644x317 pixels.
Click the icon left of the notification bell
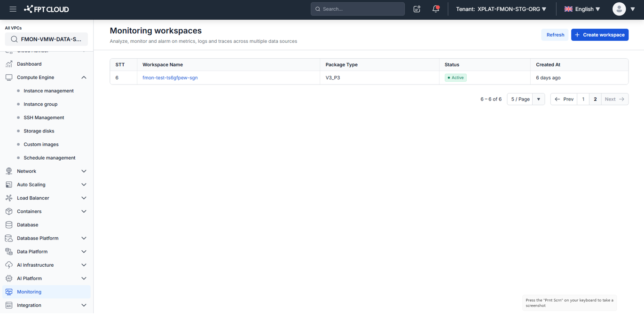(x=417, y=9)
